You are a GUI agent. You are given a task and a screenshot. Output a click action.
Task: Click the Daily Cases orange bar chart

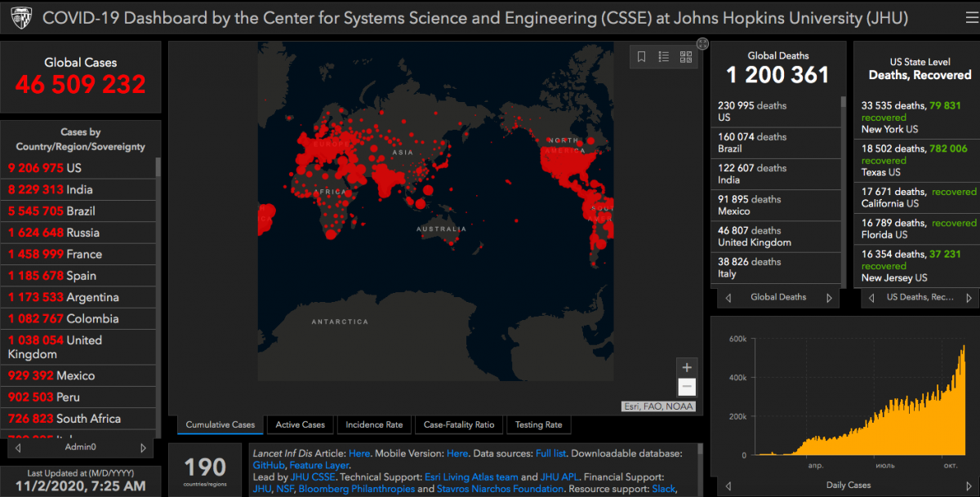click(862, 400)
